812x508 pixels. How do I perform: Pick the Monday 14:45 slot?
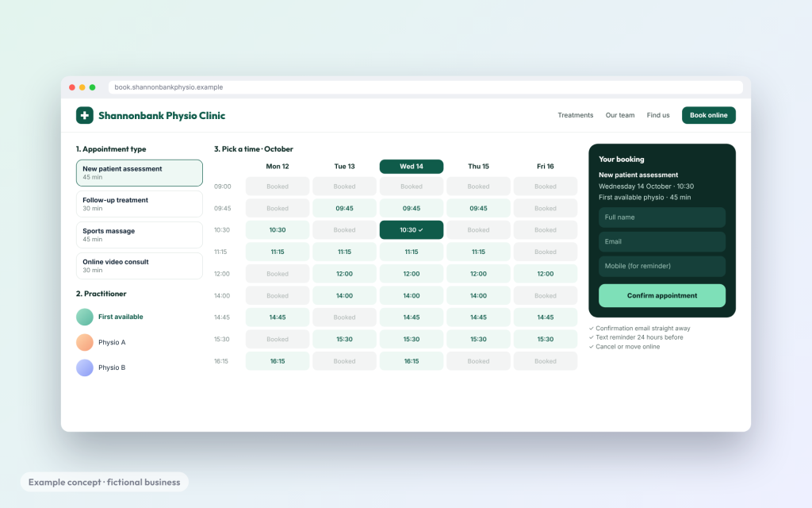278,317
